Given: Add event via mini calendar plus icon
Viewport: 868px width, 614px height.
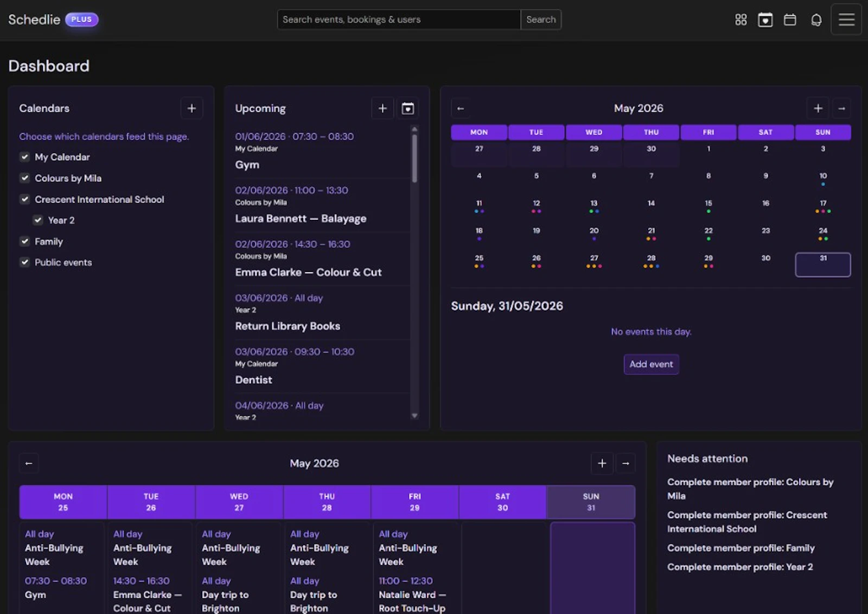Looking at the screenshot, I should (818, 108).
